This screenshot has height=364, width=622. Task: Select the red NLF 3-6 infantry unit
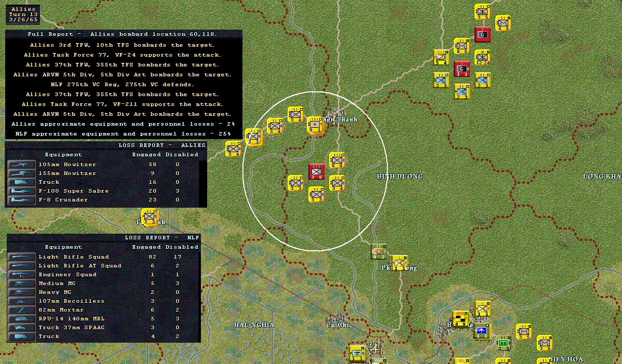coord(316,172)
